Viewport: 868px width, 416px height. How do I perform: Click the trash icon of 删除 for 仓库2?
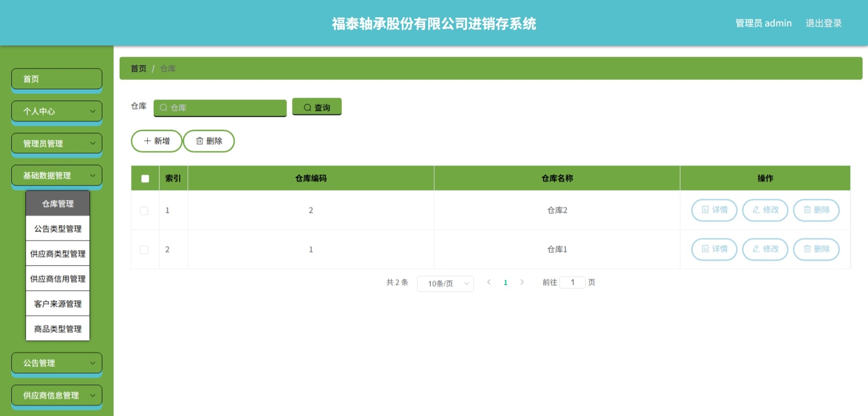(x=807, y=210)
